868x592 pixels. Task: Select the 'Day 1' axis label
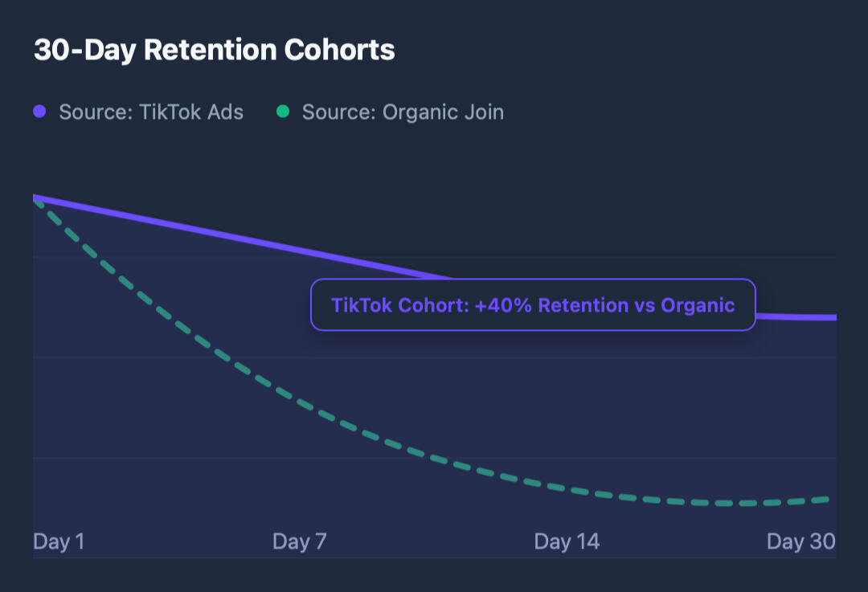[x=59, y=541]
